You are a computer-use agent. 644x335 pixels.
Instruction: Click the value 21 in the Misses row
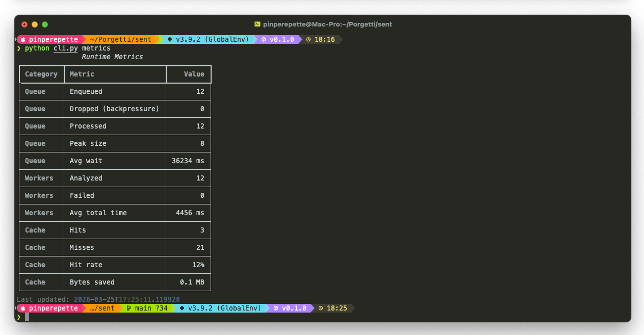[x=200, y=247]
